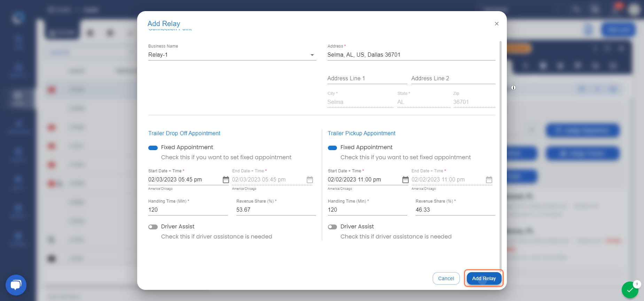Click the Address field with Selma, AL
644x301 pixels.
(x=411, y=55)
